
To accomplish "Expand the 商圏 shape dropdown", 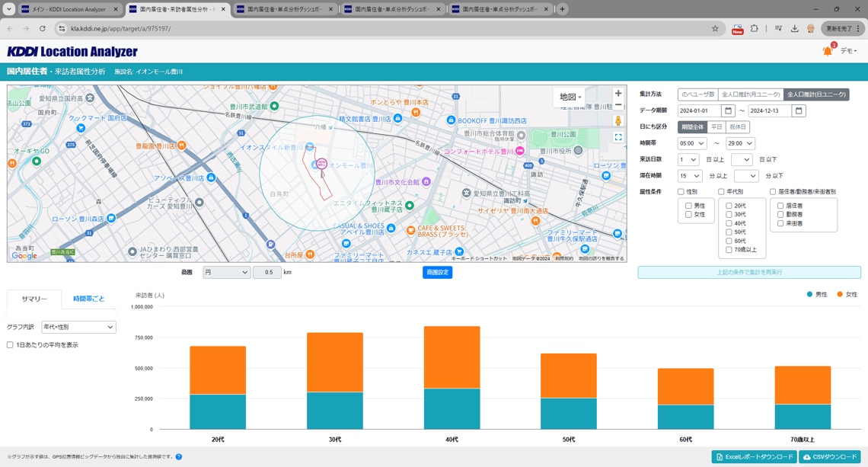I will coord(226,272).
